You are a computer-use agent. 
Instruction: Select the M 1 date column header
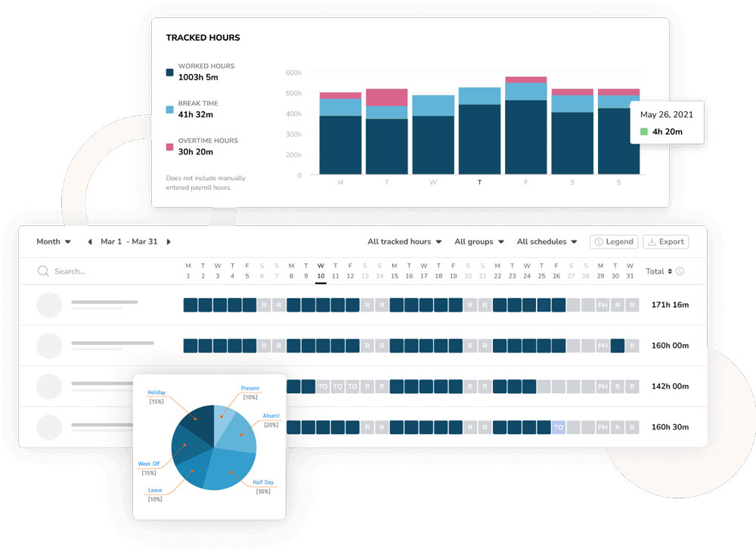(187, 271)
